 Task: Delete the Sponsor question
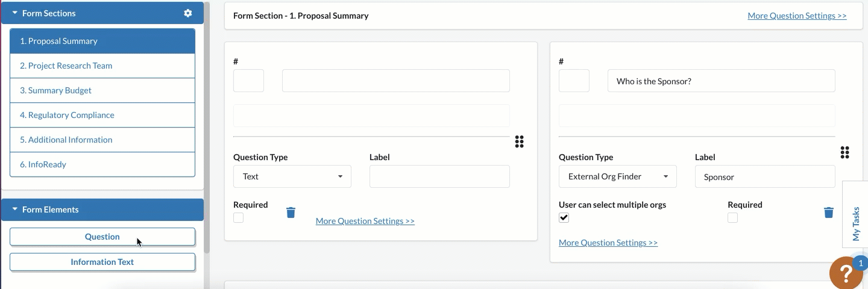tap(829, 213)
